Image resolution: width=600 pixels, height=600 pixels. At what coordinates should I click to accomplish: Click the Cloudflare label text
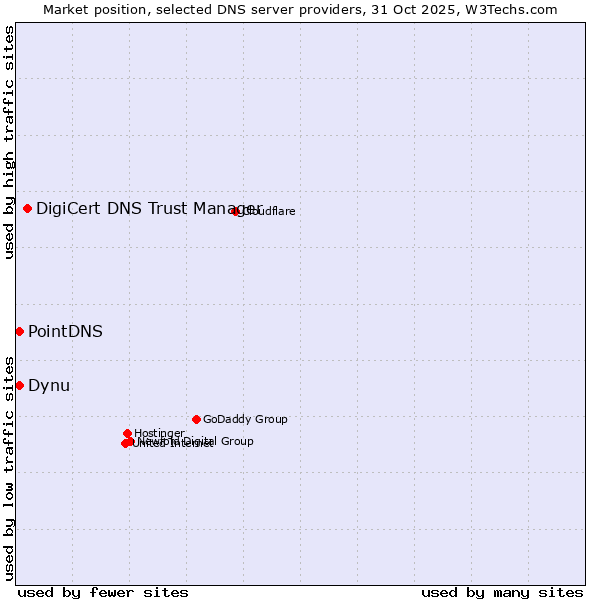tap(269, 211)
